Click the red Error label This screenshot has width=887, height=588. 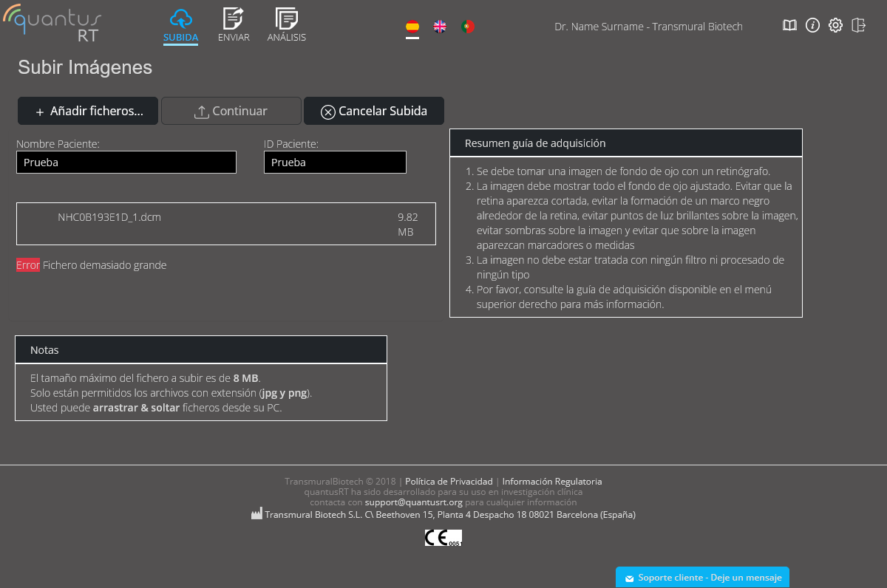(x=28, y=265)
